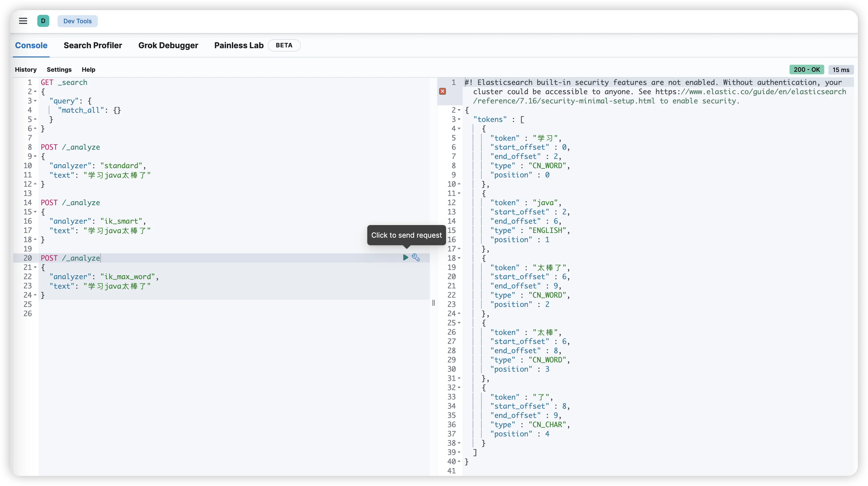Grab the editor/output pane resize handle
This screenshot has width=868, height=486.
(433, 303)
